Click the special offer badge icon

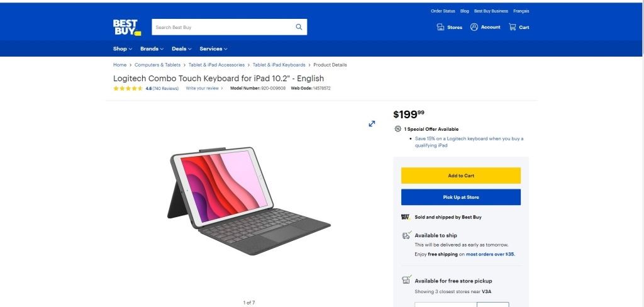pos(397,129)
